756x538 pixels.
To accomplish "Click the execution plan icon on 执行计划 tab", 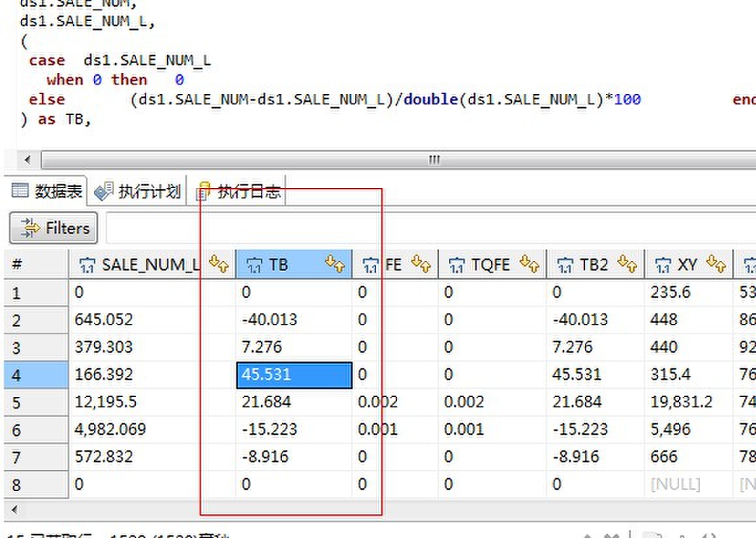I will click(102, 191).
